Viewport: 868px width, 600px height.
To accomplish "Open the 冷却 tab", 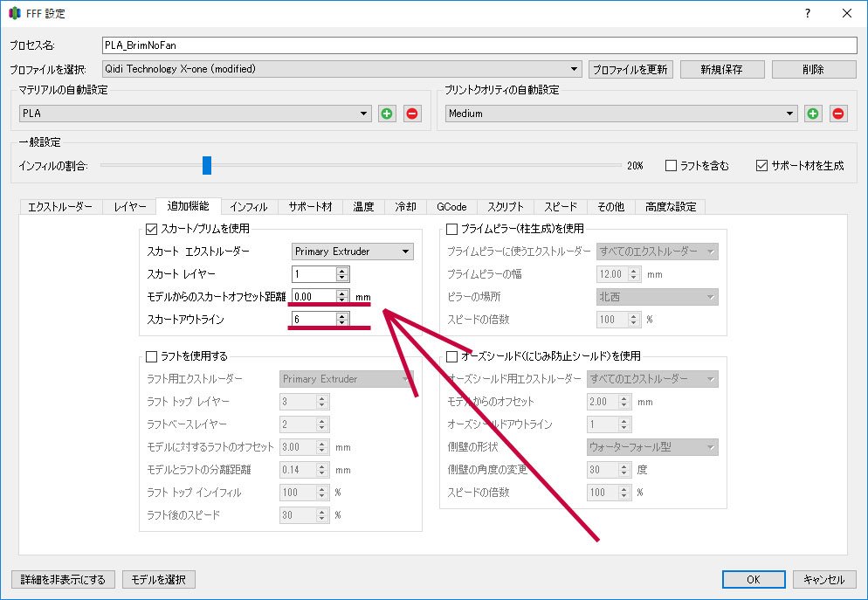I will tap(405, 207).
